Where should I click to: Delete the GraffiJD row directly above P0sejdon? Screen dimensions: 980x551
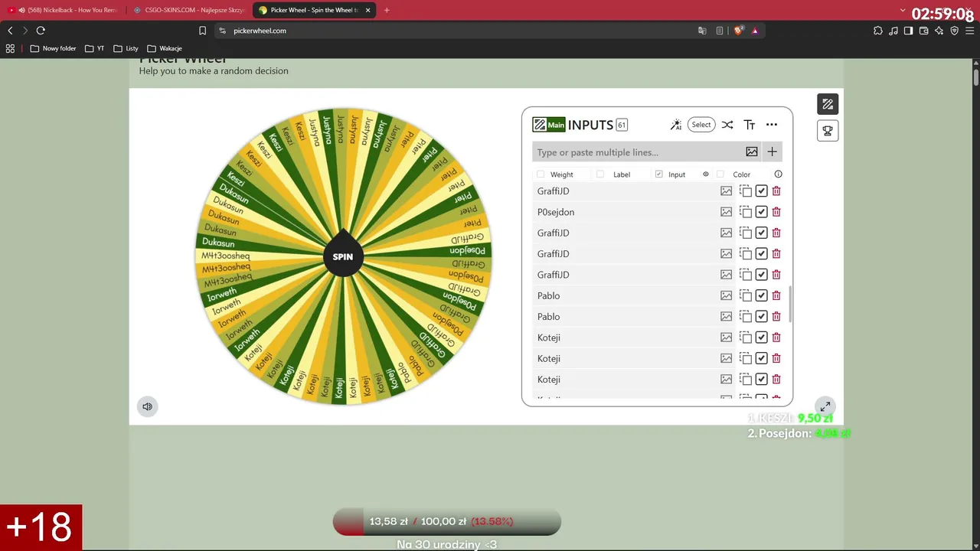[x=776, y=191]
